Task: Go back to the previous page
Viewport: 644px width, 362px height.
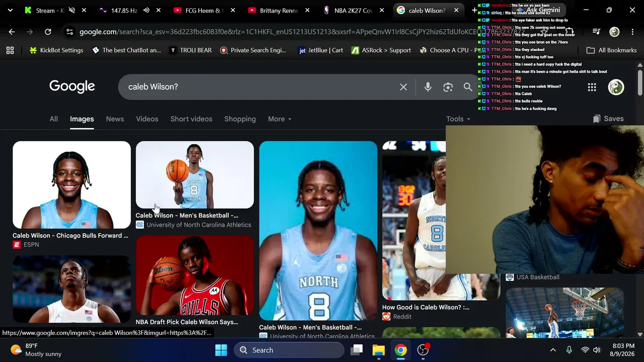Action: tap(12, 32)
